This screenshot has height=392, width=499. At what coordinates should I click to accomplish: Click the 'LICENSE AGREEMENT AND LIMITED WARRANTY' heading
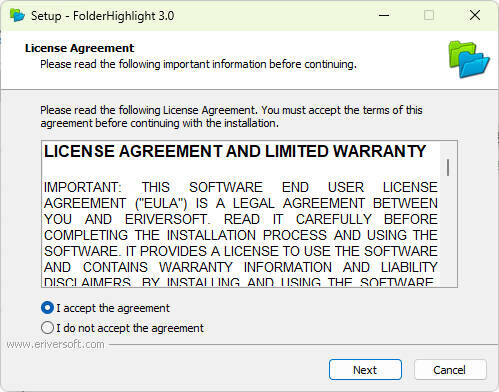click(x=235, y=151)
